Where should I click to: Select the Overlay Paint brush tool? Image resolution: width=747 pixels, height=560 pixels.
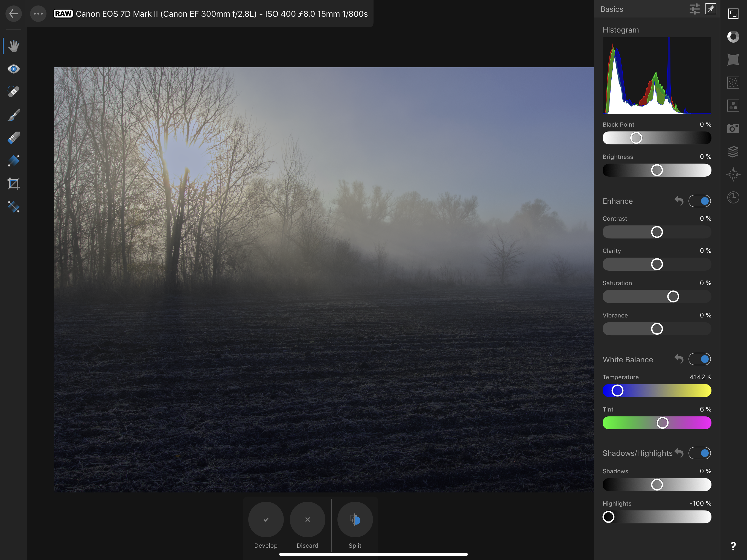pyautogui.click(x=13, y=115)
